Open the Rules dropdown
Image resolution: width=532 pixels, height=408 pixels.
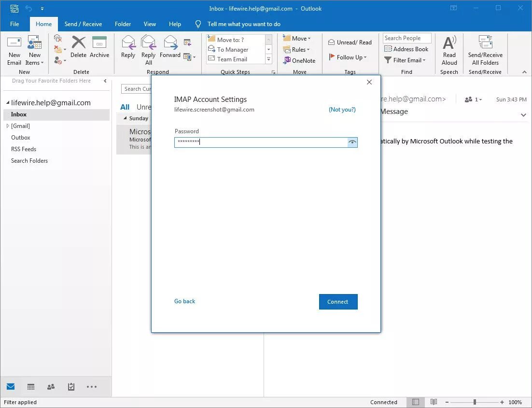coord(296,50)
